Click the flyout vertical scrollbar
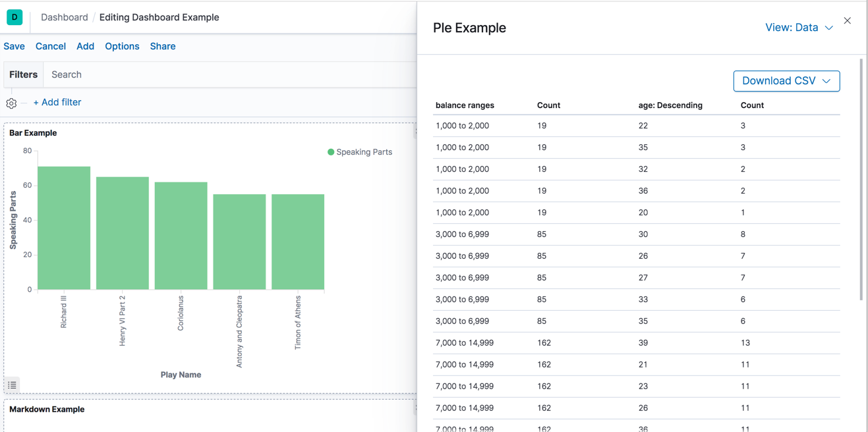Viewport: 868px width, 432px height. click(x=861, y=179)
